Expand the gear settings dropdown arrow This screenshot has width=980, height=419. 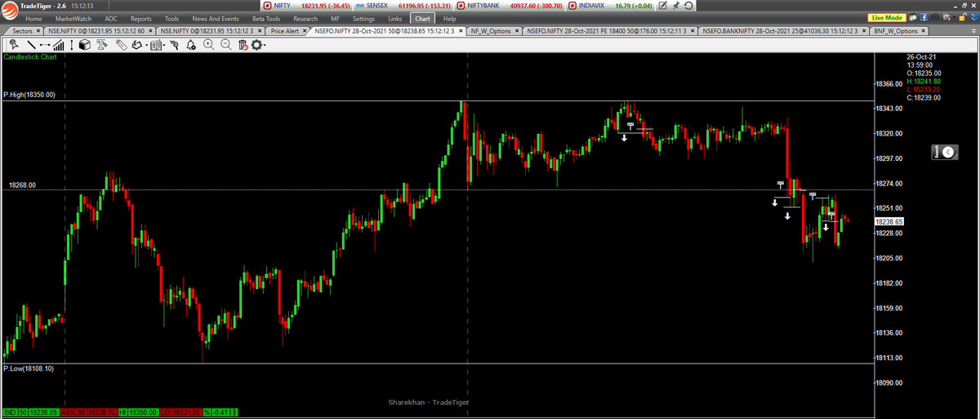click(265, 46)
